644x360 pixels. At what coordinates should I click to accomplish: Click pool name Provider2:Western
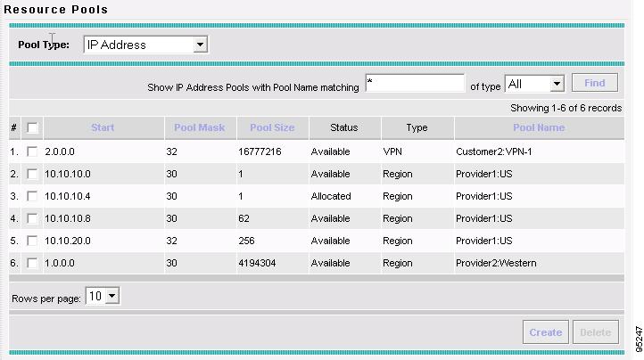(x=496, y=263)
